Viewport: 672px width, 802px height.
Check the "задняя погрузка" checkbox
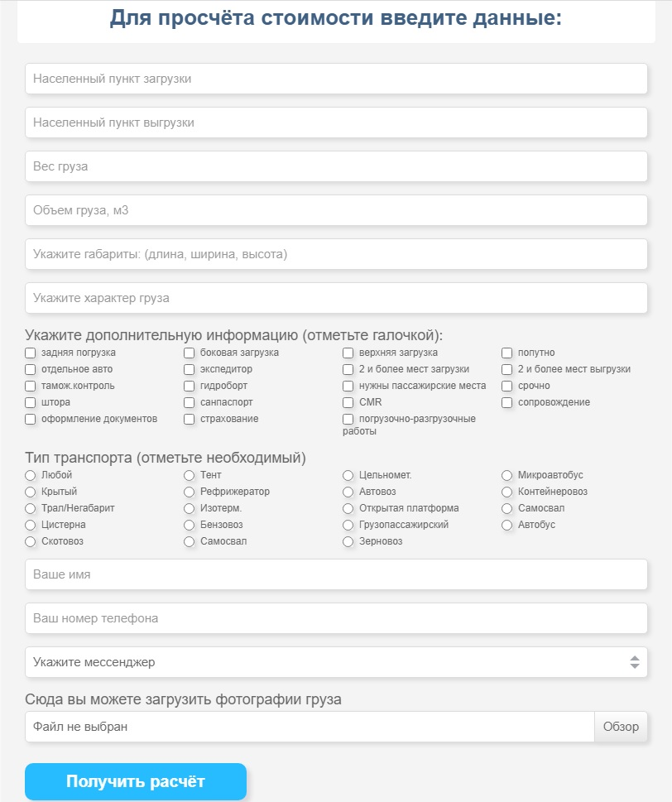31,353
